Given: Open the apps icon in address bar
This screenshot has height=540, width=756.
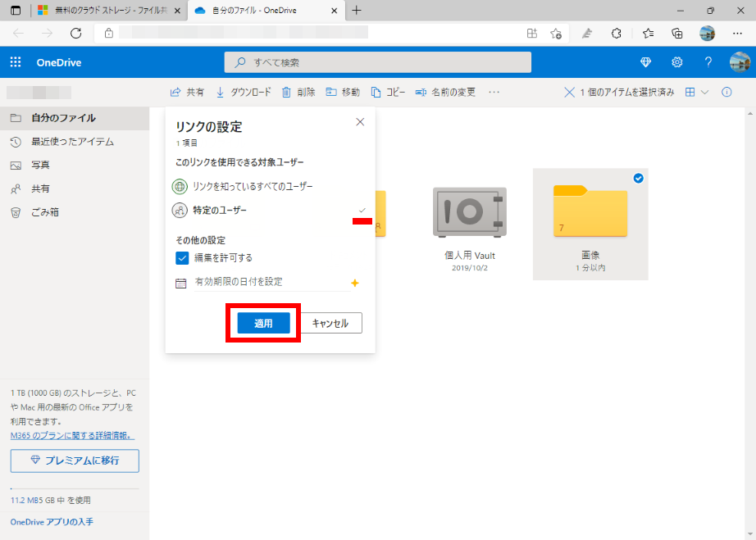Looking at the screenshot, I should tap(532, 34).
